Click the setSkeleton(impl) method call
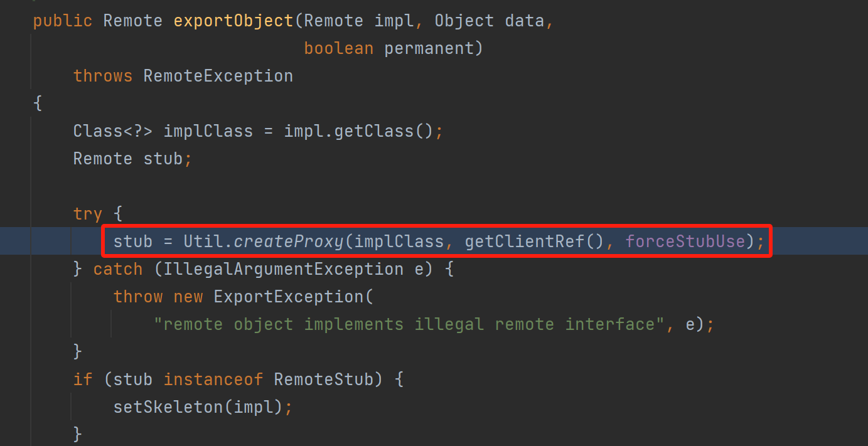The width and height of the screenshot is (868, 446). (x=198, y=407)
